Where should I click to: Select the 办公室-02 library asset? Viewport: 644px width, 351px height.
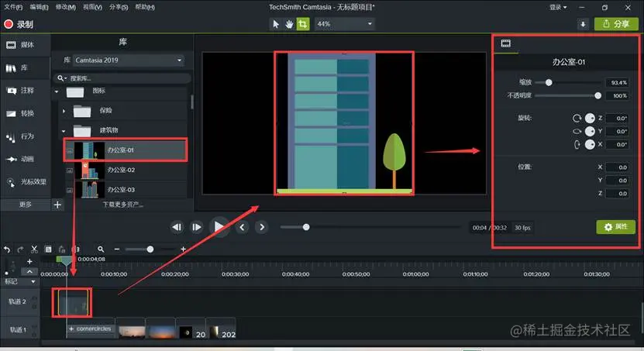126,170
